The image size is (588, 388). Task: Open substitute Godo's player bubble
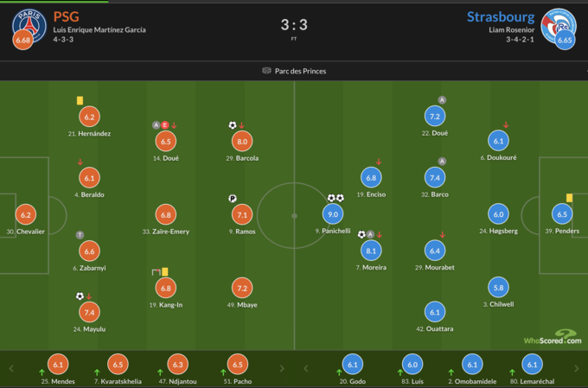351,365
